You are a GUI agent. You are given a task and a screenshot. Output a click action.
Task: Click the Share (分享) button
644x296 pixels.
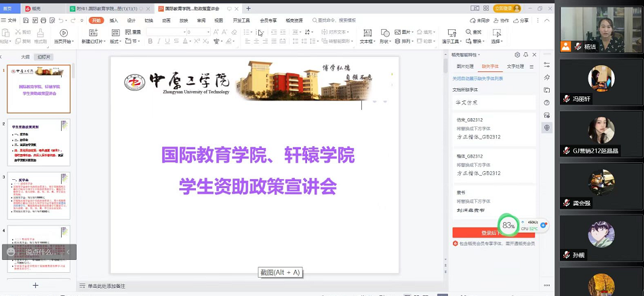pyautogui.click(x=521, y=20)
